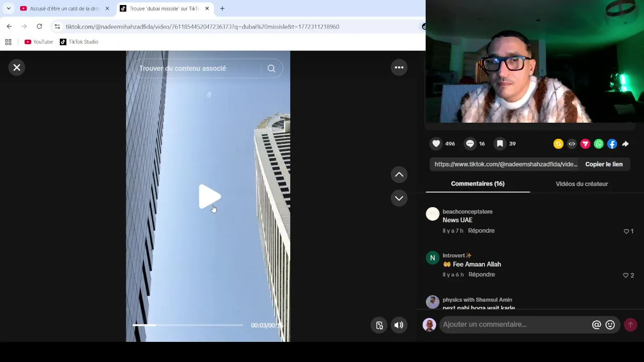The image size is (644, 362).
Task: Click the timestamp 'Il y a 6 h'
Action: 453,275
